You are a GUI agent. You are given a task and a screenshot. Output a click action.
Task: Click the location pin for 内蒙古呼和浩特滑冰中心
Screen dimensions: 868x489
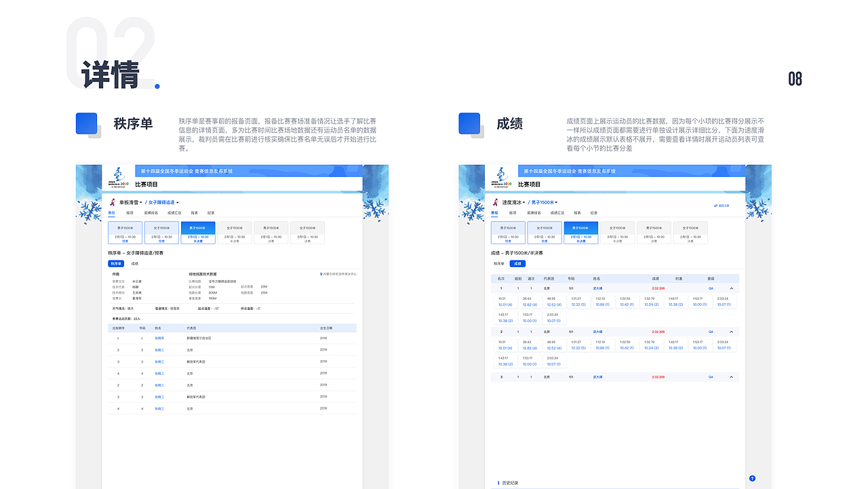pyautogui.click(x=321, y=274)
